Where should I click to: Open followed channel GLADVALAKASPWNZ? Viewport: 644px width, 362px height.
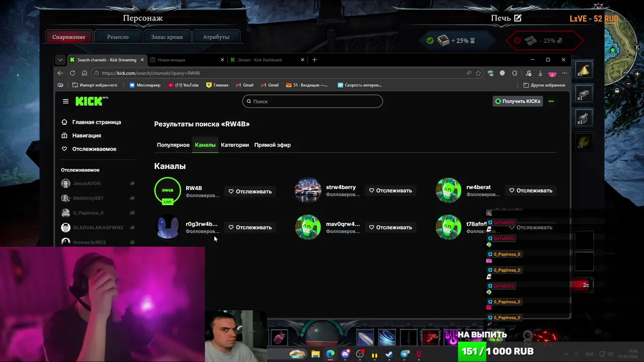coord(98,227)
